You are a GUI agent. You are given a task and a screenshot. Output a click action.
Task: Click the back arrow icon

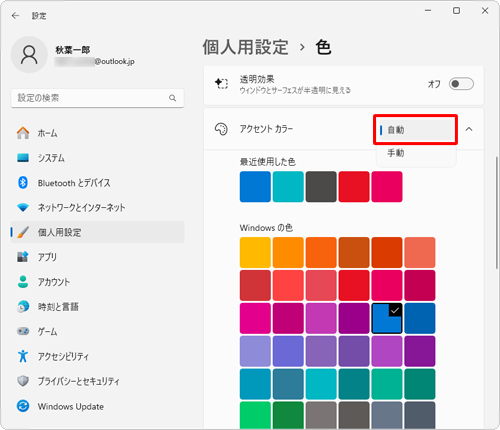point(15,16)
